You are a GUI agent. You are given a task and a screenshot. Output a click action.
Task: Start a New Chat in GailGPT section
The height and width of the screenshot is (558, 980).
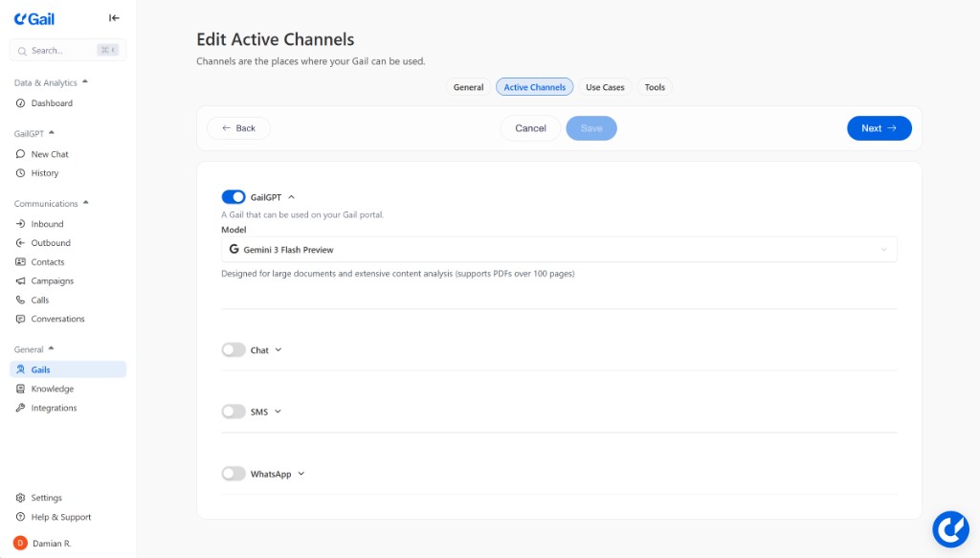(46, 153)
